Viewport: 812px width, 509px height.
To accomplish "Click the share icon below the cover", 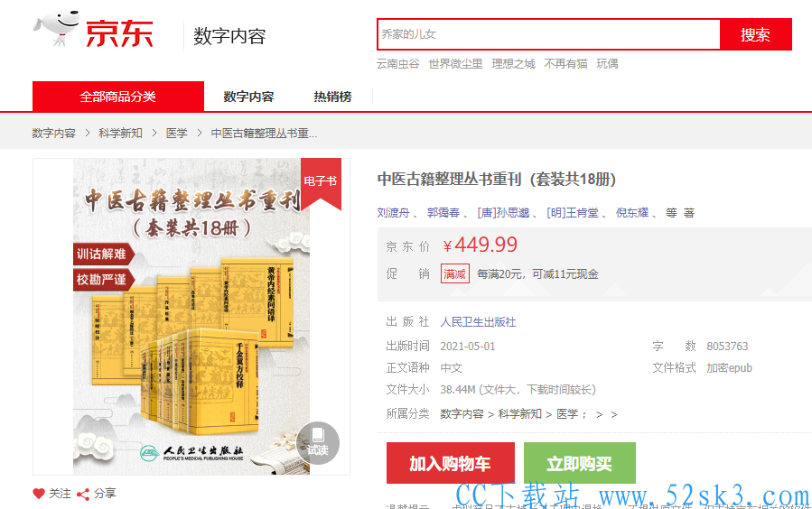I will (83, 494).
